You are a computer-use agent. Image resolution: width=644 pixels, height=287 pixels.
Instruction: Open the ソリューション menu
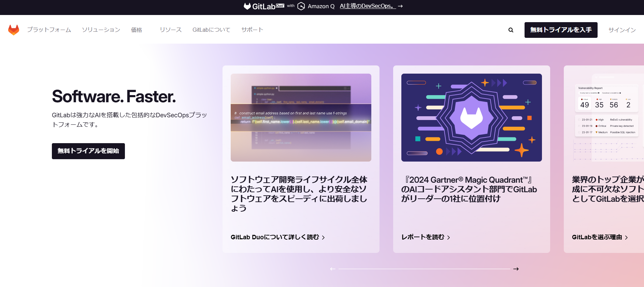(x=101, y=30)
